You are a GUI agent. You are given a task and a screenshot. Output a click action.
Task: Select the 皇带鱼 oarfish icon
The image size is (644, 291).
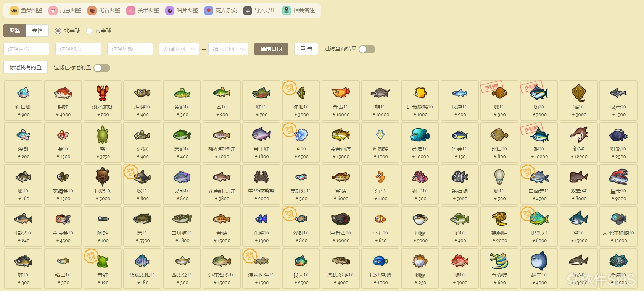click(x=618, y=177)
